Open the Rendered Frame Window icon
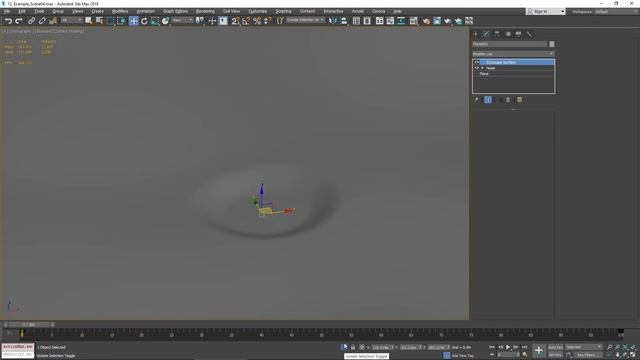The height and width of the screenshot is (360, 640). point(437,21)
